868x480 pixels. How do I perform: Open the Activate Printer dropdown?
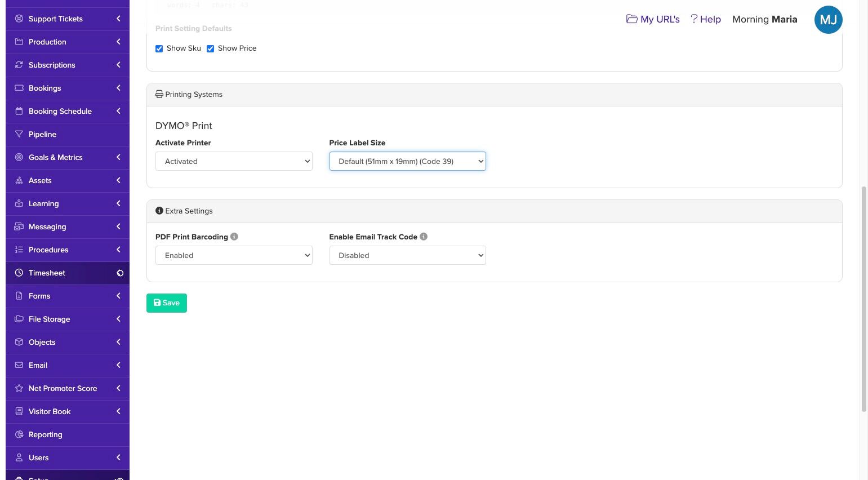234,161
